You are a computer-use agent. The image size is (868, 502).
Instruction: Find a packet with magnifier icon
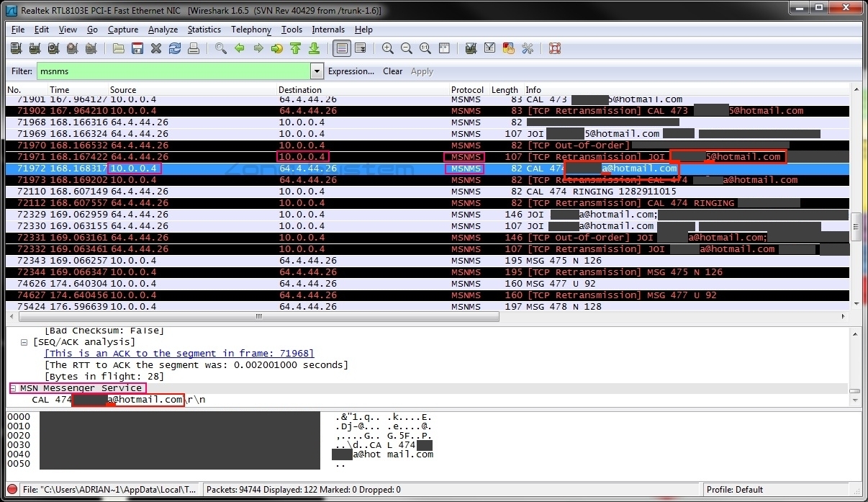tap(221, 48)
